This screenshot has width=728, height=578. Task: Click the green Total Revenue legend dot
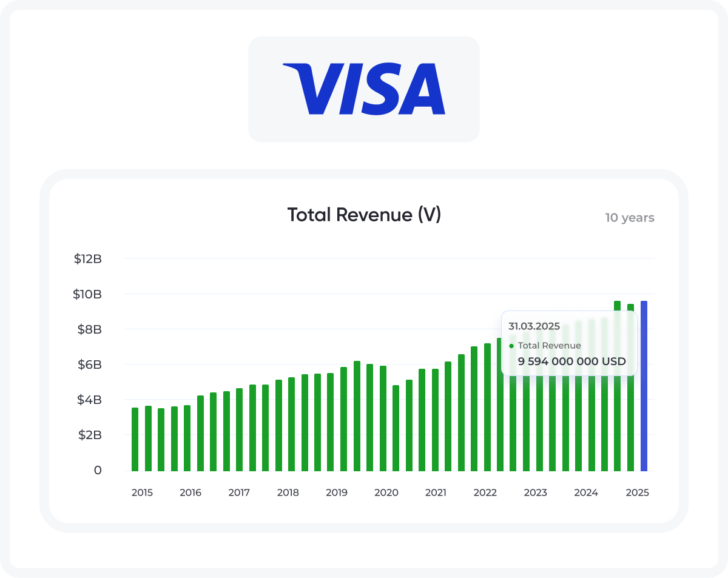point(511,346)
